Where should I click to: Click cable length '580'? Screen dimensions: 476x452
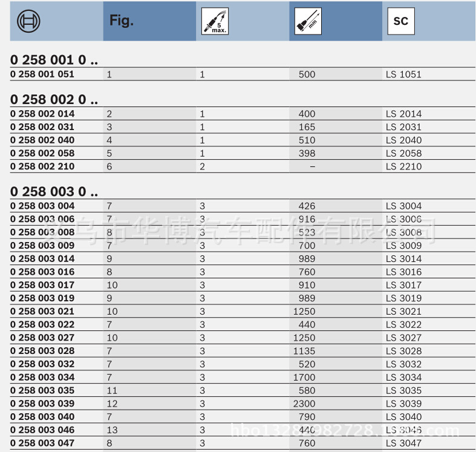point(307,391)
